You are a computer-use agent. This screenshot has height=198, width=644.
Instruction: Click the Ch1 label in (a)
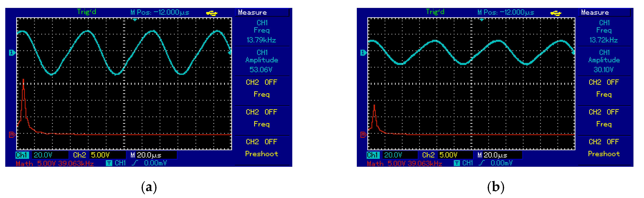click(22, 155)
